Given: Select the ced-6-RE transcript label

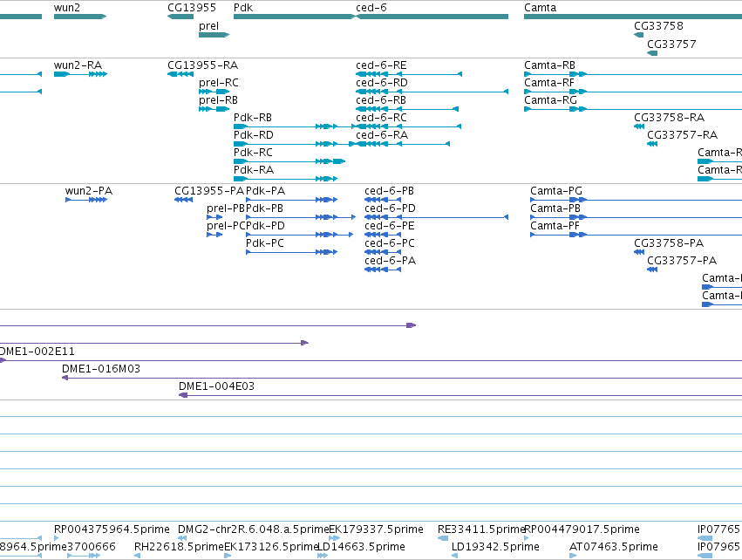Looking at the screenshot, I should [381, 65].
